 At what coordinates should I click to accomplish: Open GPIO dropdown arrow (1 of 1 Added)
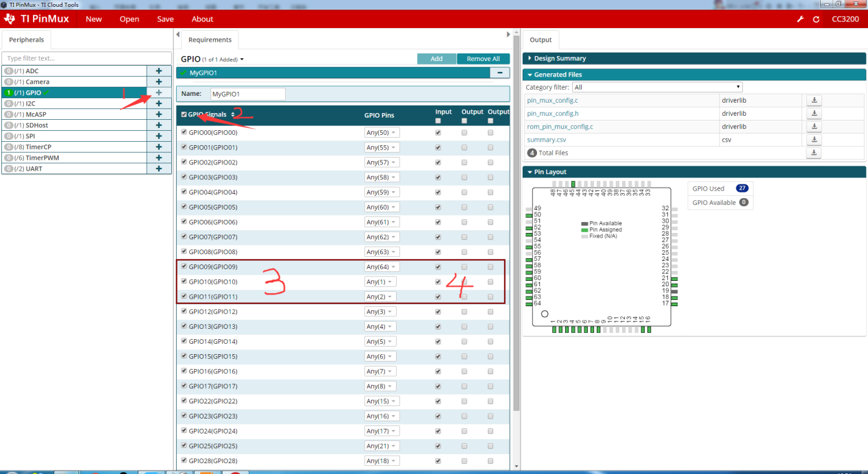pos(242,60)
